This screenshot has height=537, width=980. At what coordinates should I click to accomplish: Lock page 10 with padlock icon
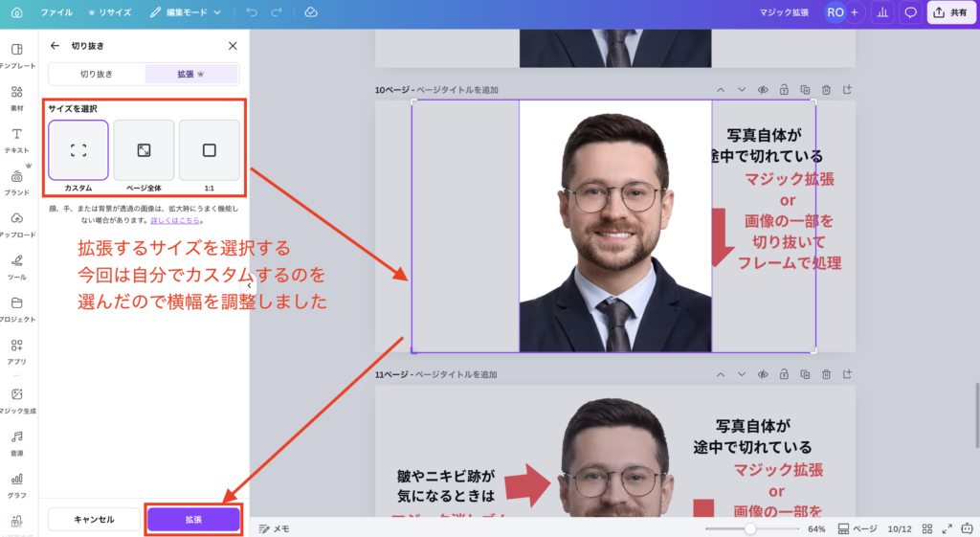click(784, 90)
